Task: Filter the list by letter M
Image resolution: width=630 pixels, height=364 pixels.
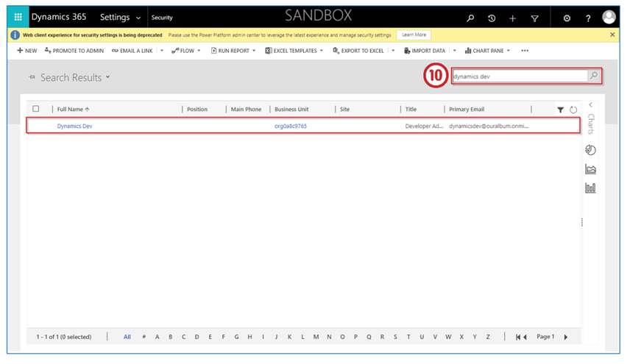Action: pos(316,337)
